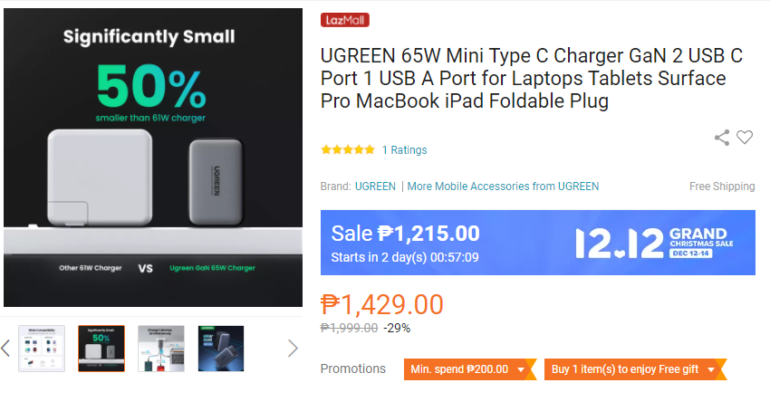This screenshot has height=402, width=770.
Task: Add product to wishlist with heart icon
Action: click(744, 138)
